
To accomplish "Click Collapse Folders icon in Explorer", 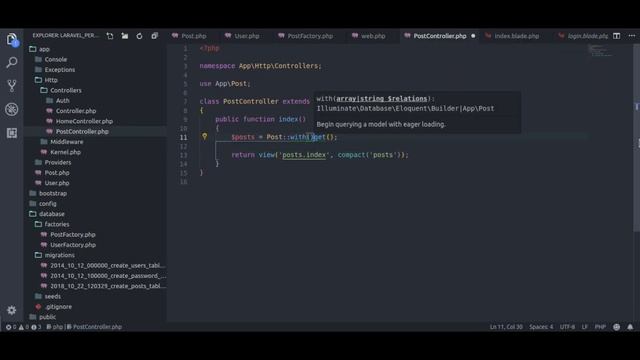I will (154, 36).
